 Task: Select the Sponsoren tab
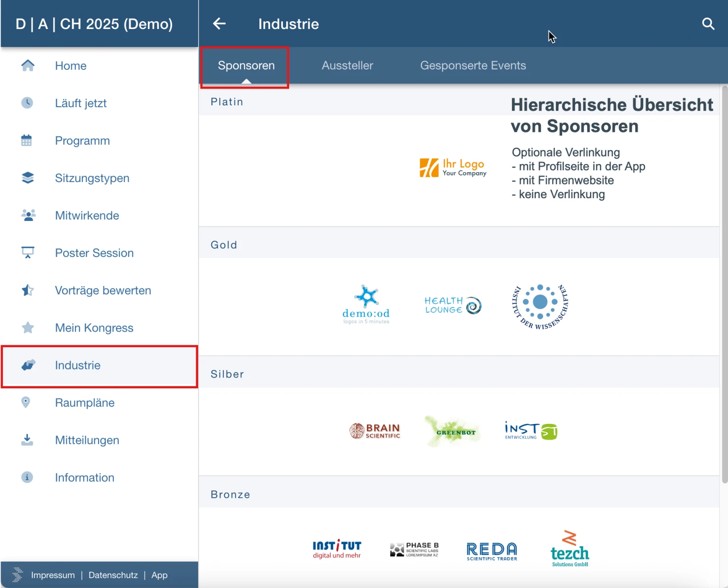click(x=246, y=65)
